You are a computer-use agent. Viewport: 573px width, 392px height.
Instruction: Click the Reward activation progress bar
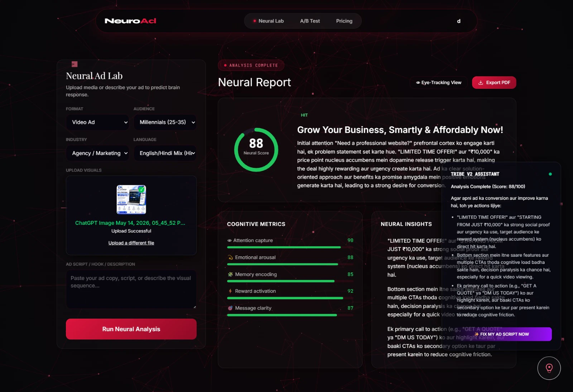[290, 298]
